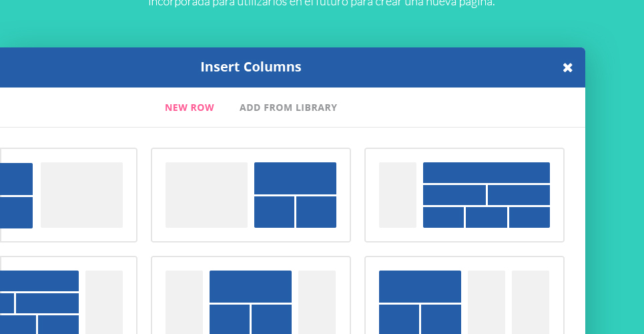Click the white Spanish text above the dialog
The width and height of the screenshot is (644, 334).
coord(322,3)
